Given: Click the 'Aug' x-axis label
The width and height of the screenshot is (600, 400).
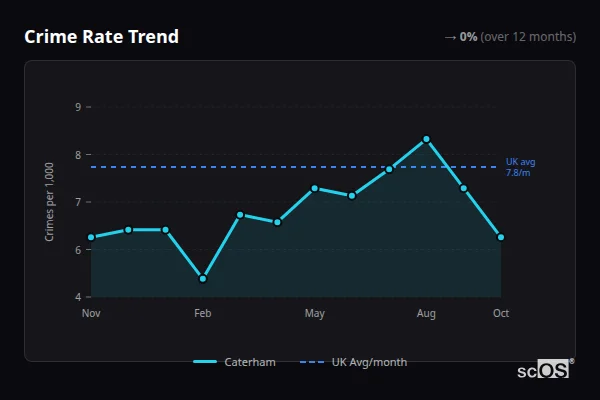Looking at the screenshot, I should [x=426, y=313].
